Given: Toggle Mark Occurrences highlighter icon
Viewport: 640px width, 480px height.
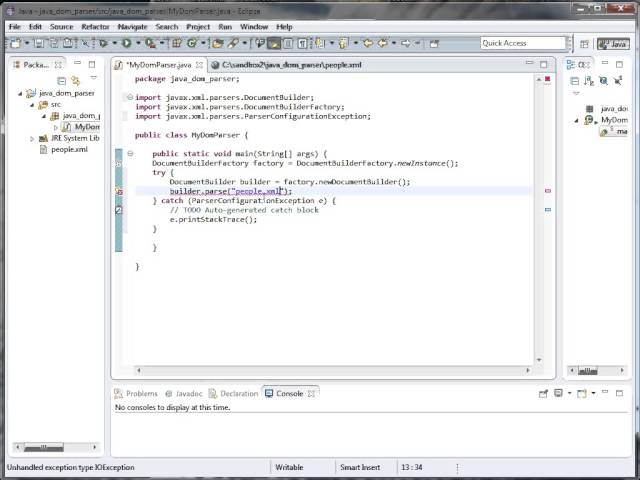Looking at the screenshot, I should coord(274,43).
